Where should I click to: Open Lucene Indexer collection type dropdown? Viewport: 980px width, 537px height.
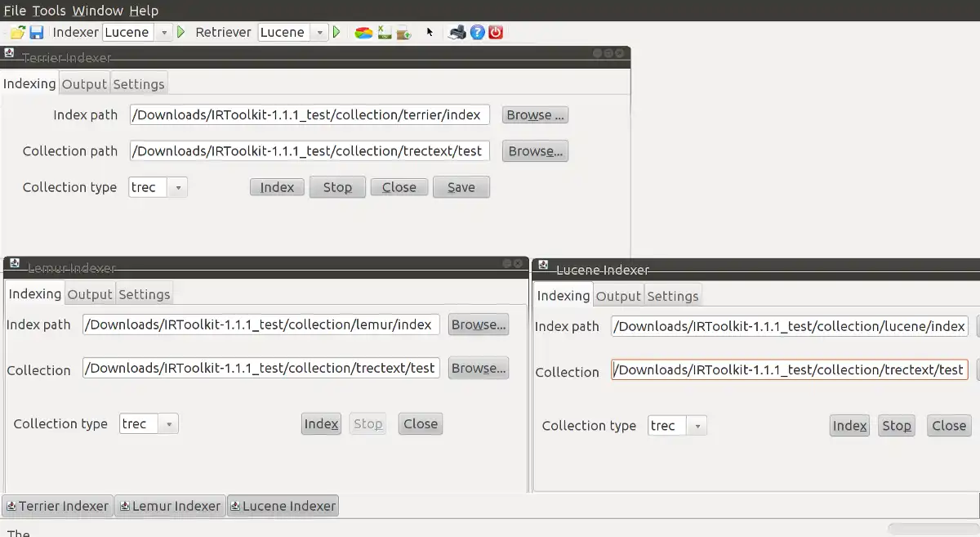coord(697,426)
